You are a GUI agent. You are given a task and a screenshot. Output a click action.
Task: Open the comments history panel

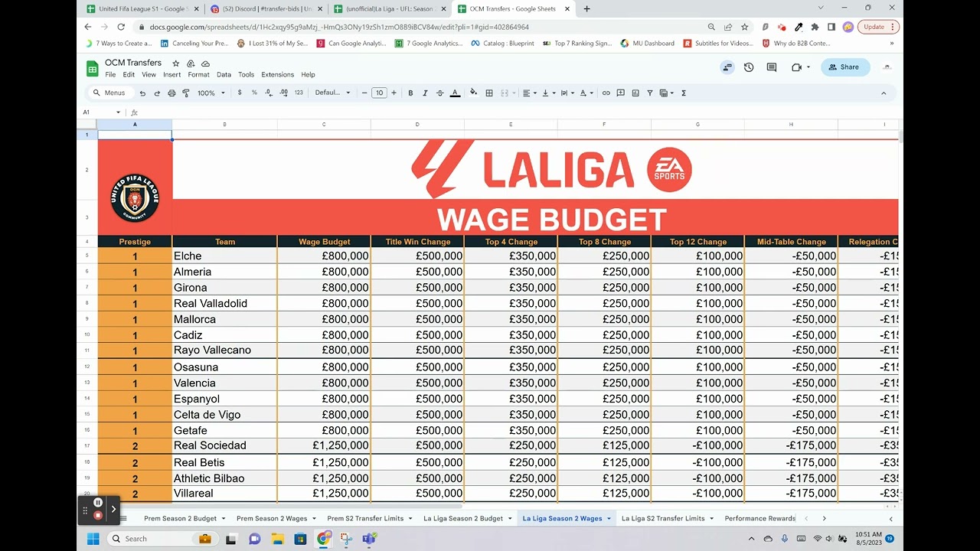click(772, 67)
